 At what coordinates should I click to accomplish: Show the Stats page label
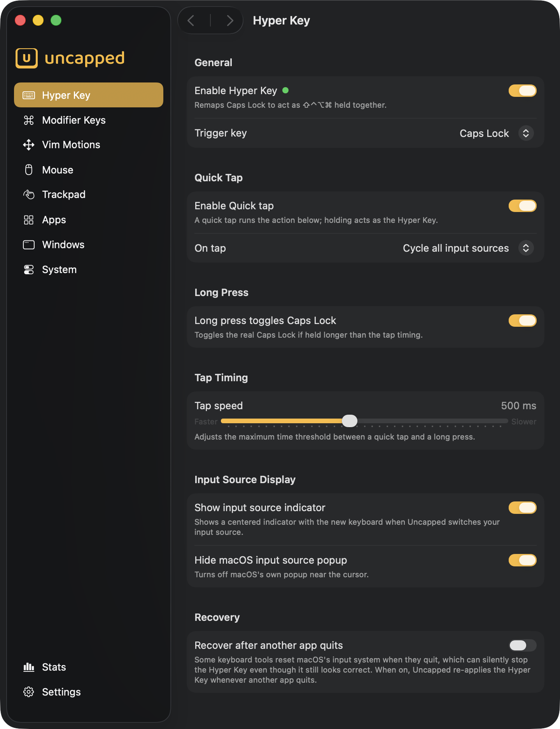point(54,667)
